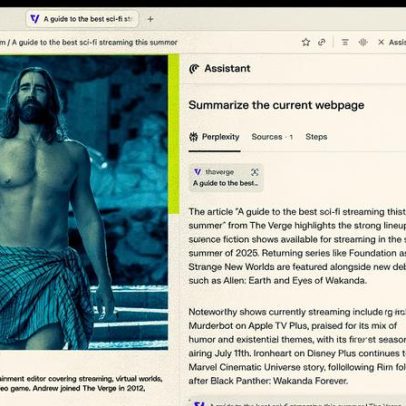Switch to the Perplexity tab
The image size is (406, 406).
click(214, 137)
